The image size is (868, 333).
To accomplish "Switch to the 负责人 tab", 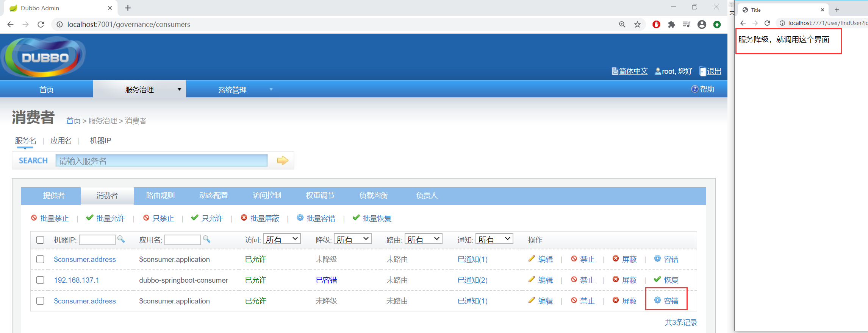I will pyautogui.click(x=427, y=195).
